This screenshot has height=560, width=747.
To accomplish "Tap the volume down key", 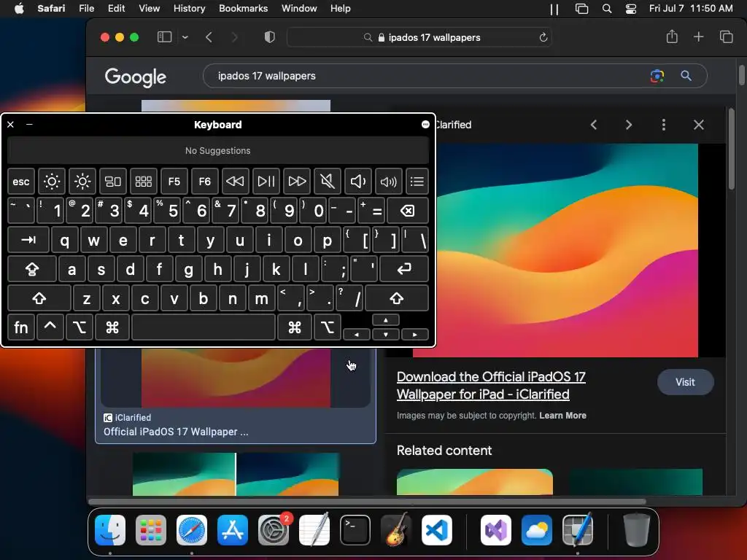I will click(x=357, y=182).
